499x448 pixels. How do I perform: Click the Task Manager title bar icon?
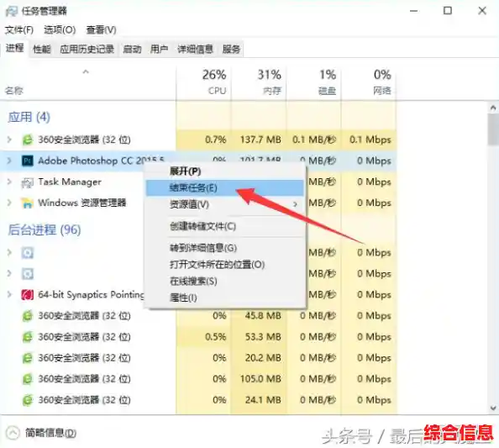click(12, 12)
